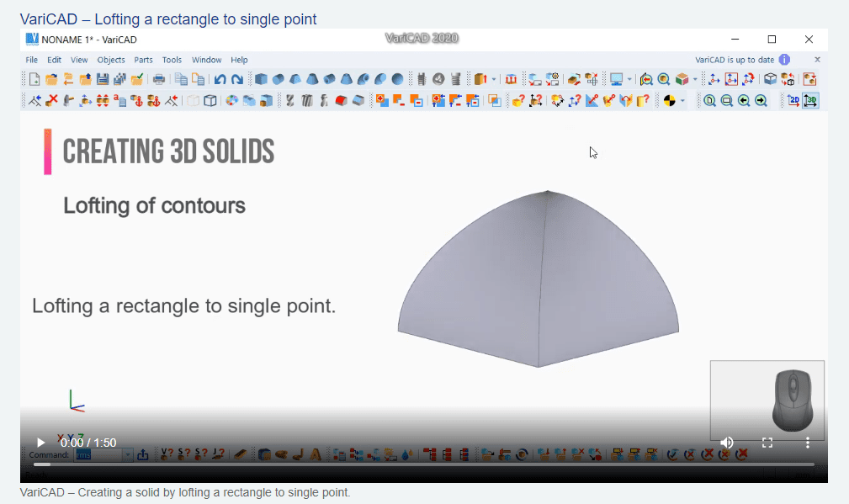Play the video
Image resolution: width=849 pixels, height=504 pixels.
(x=40, y=443)
